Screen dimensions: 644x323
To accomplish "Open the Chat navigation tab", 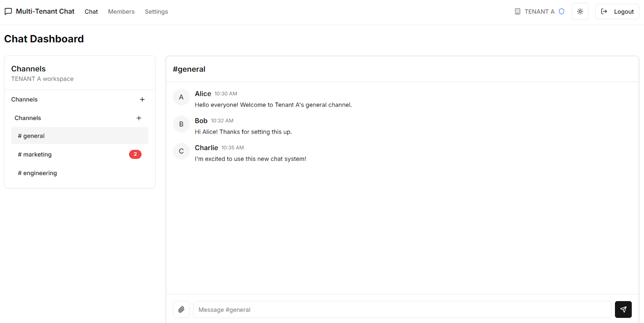I will click(x=91, y=11).
